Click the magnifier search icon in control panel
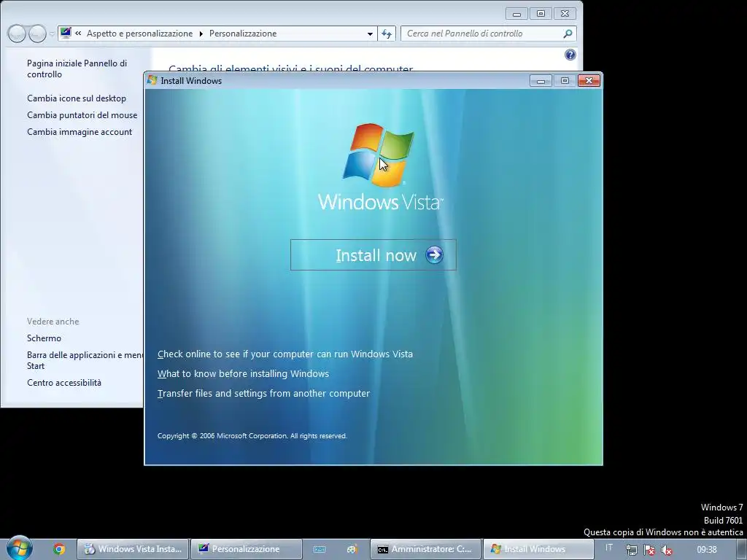 click(x=568, y=34)
